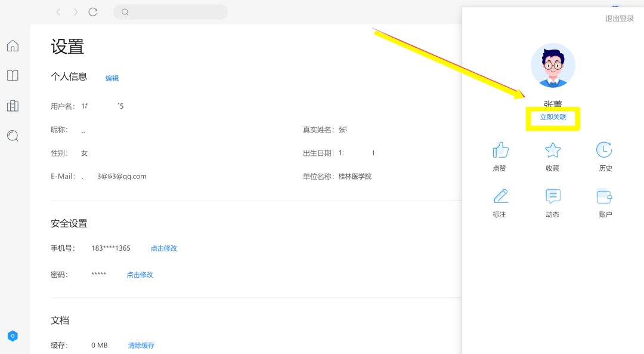Open 历史 clock history icon

[x=605, y=150]
